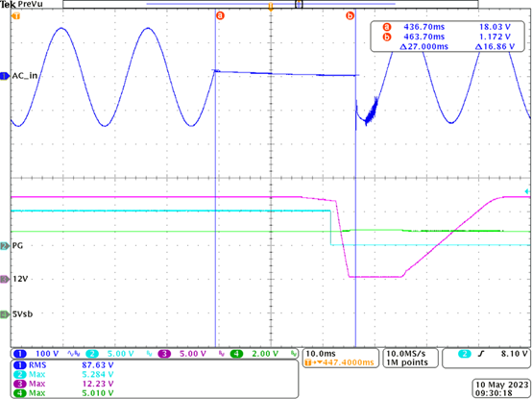Image resolution: width=532 pixels, height=399 pixels.
Task: Click the orange trigger position marker at top
Action: (271, 7)
